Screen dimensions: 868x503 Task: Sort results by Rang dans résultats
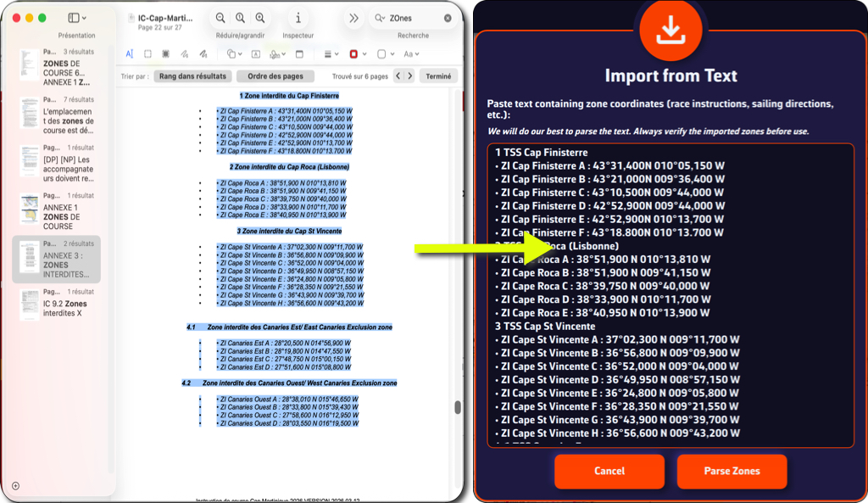[x=192, y=76]
